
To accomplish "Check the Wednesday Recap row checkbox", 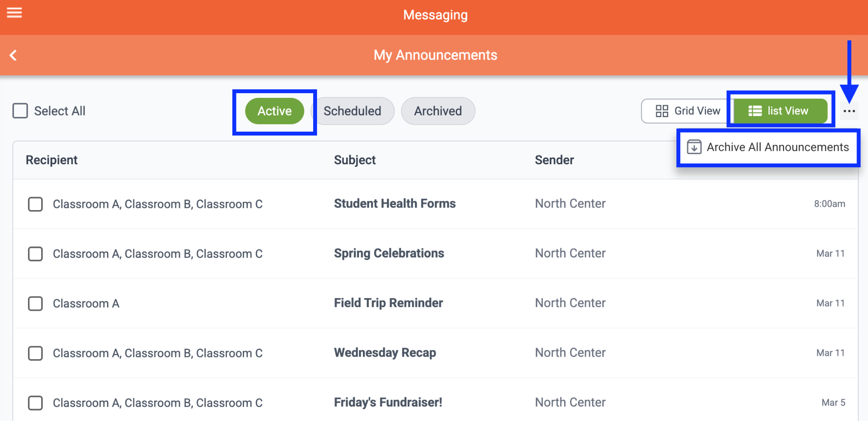I will click(x=35, y=353).
